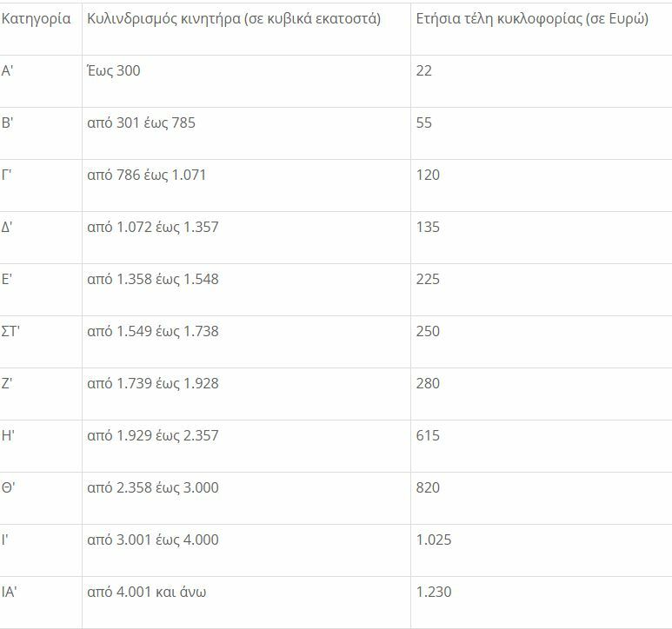This screenshot has width=672, height=629.
Task: Click the Κατηγορία column header
Action: coord(37,19)
